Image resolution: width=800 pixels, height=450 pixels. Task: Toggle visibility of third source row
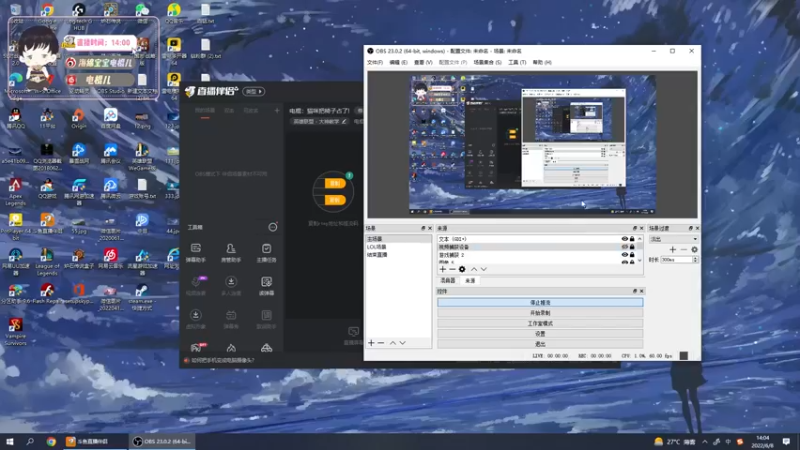pyautogui.click(x=624, y=255)
